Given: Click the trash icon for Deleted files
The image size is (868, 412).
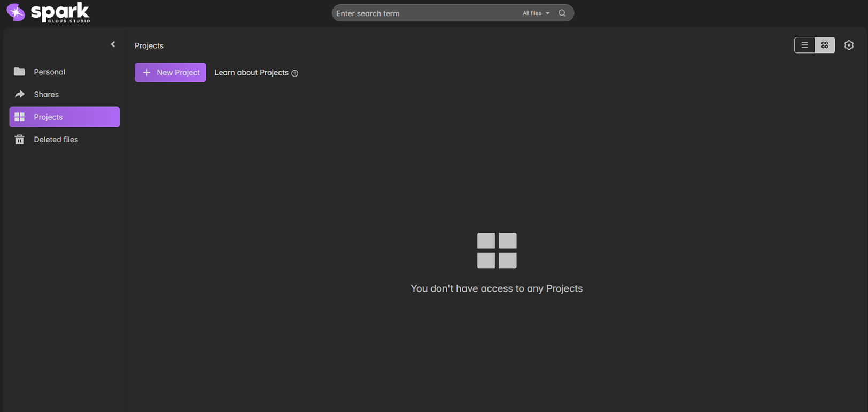Looking at the screenshot, I should 20,140.
